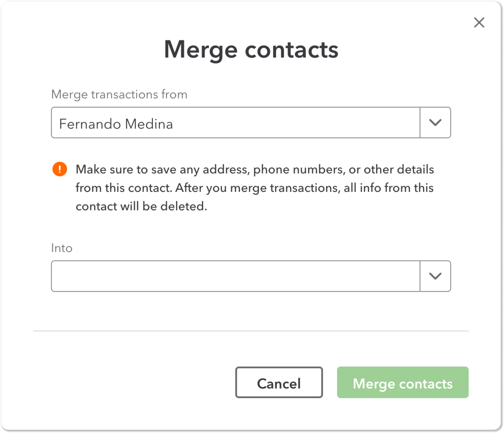
Task: Click the word 'Merge' in the dialog title
Action: pos(201,50)
